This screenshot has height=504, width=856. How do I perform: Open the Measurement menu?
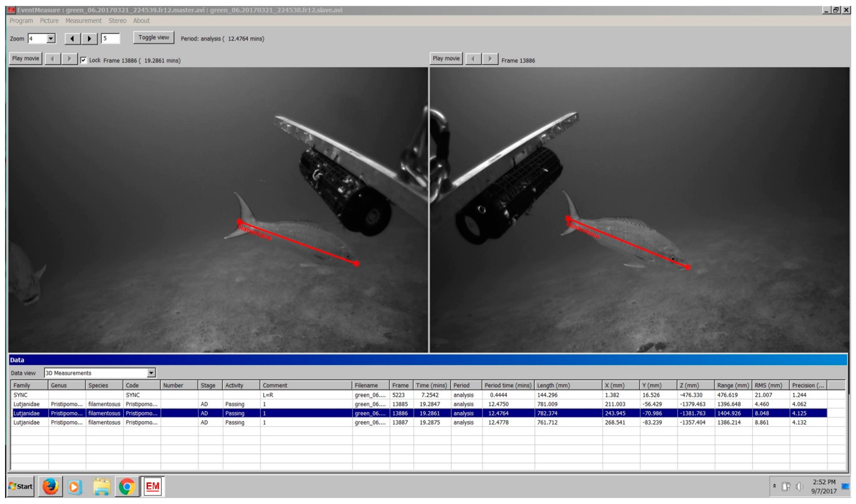(83, 21)
